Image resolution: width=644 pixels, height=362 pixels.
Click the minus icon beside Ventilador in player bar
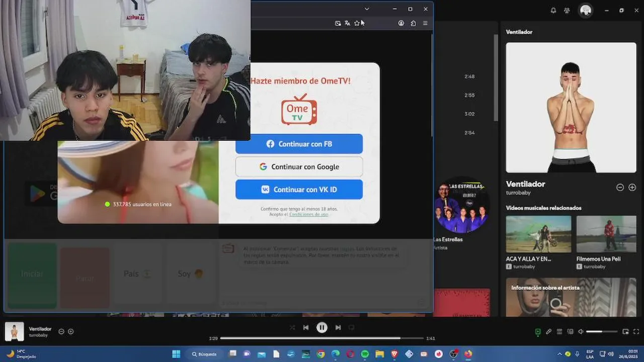pos(61,331)
